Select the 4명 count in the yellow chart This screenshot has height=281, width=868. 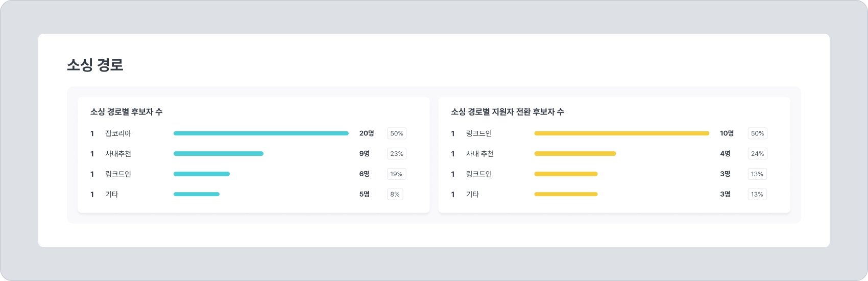[725, 154]
